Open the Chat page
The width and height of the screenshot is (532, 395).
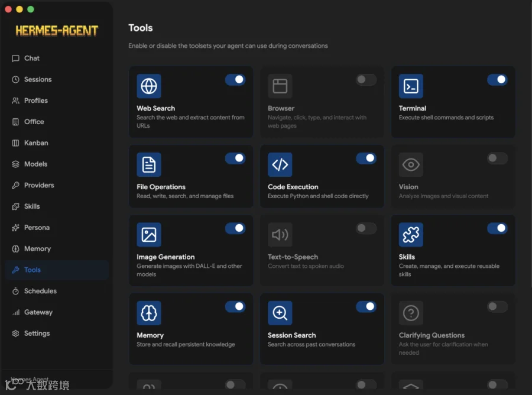pos(57,59)
